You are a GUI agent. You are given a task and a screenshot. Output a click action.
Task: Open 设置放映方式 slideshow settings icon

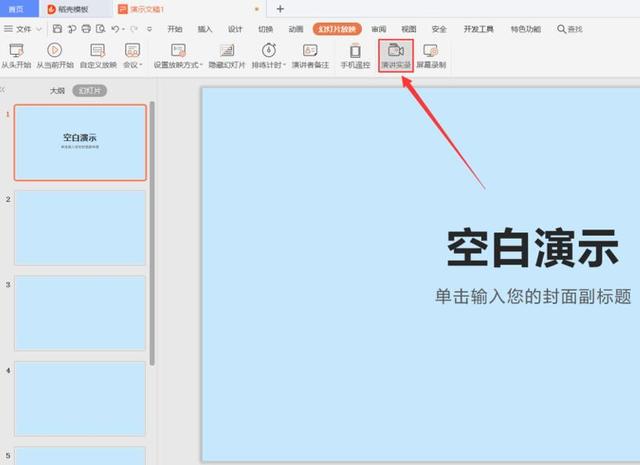pos(178,51)
